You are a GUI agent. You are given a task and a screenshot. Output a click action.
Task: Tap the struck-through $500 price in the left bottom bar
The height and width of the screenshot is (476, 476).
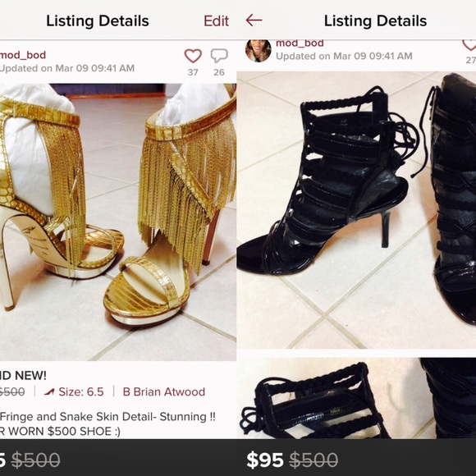35,460
